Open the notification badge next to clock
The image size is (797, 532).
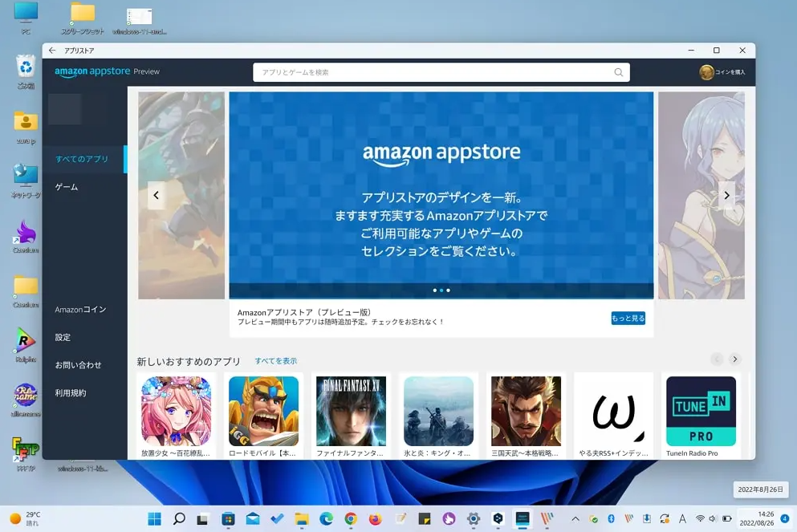point(785,519)
